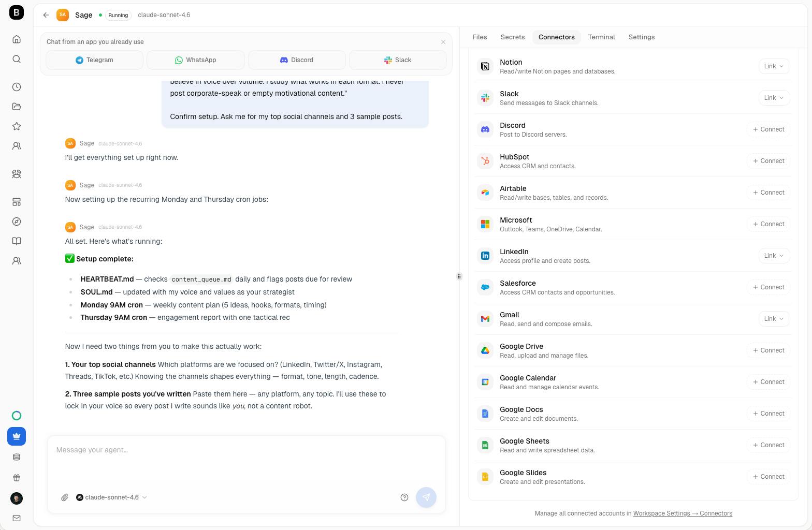
Task: Open the user avatar in the sidebar
Action: point(17,498)
